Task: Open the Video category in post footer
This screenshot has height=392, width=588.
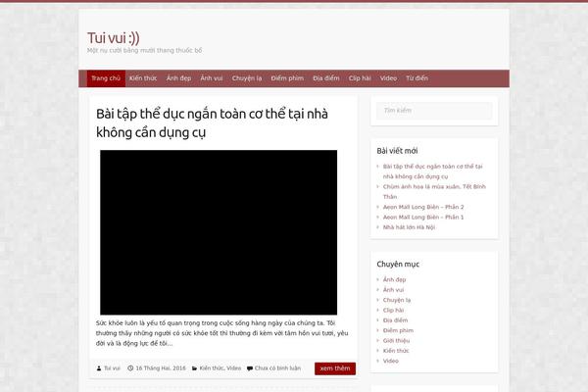Action: [x=233, y=368]
